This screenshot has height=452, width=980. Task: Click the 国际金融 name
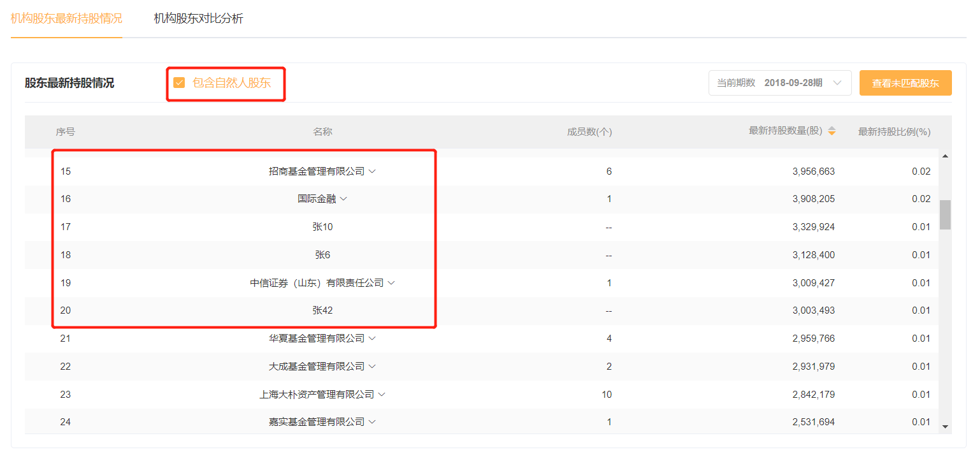(x=317, y=199)
